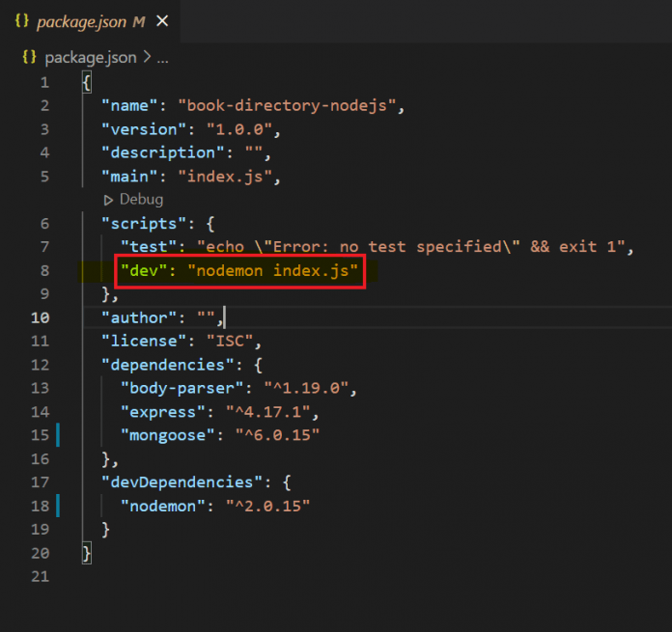Click line number 6 in the gutter
Viewport: 672px width, 632px height.
pos(45,224)
